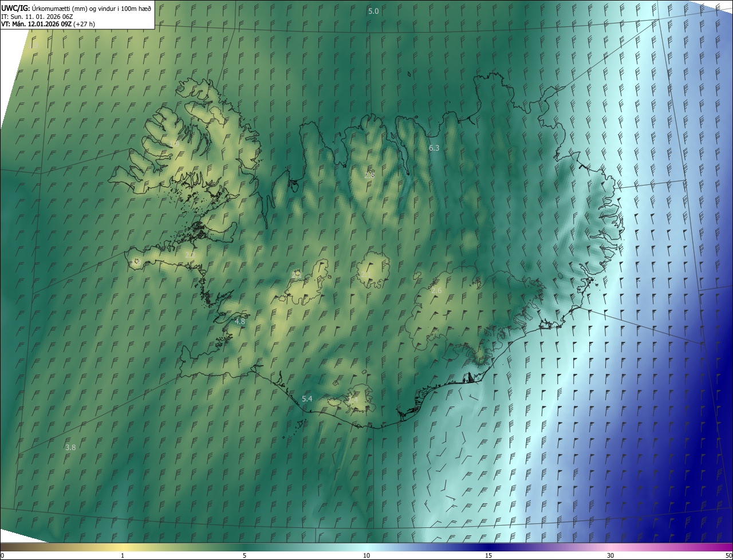Image resolution: width=733 pixels, height=560 pixels.
Task: Click the '30' tick label on color scale
Action: pos(610,555)
